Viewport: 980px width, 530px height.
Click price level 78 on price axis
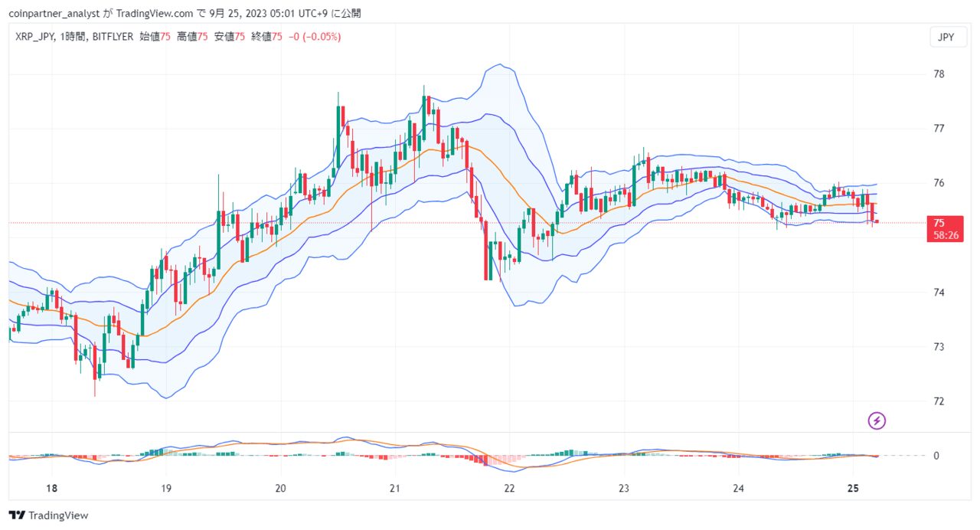click(x=939, y=74)
